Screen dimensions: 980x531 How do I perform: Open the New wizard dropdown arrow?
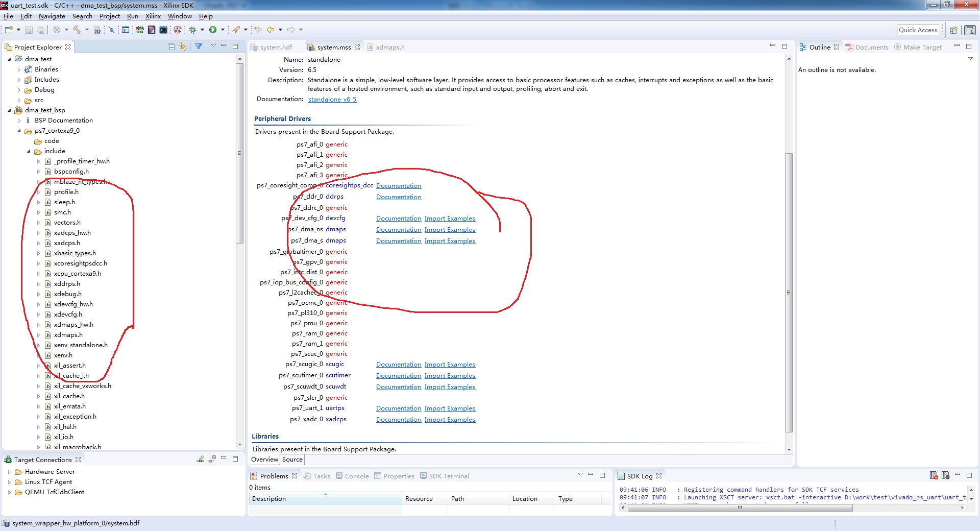tap(18, 30)
